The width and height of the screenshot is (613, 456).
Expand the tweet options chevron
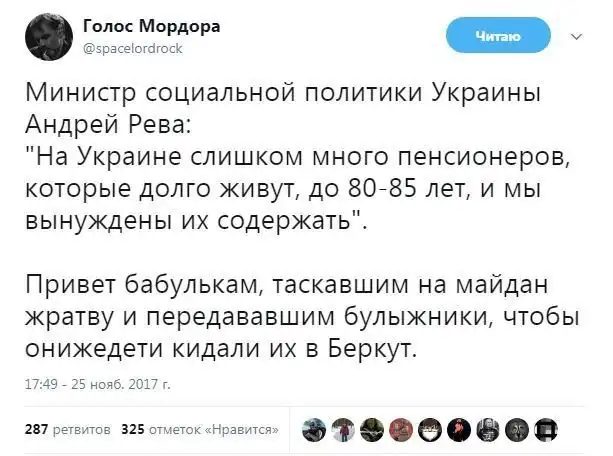tap(575, 37)
